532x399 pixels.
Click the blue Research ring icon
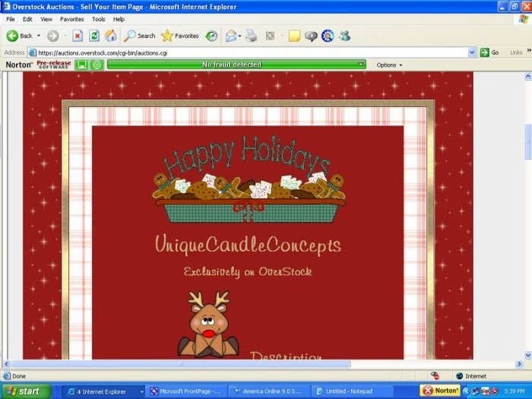[328, 36]
